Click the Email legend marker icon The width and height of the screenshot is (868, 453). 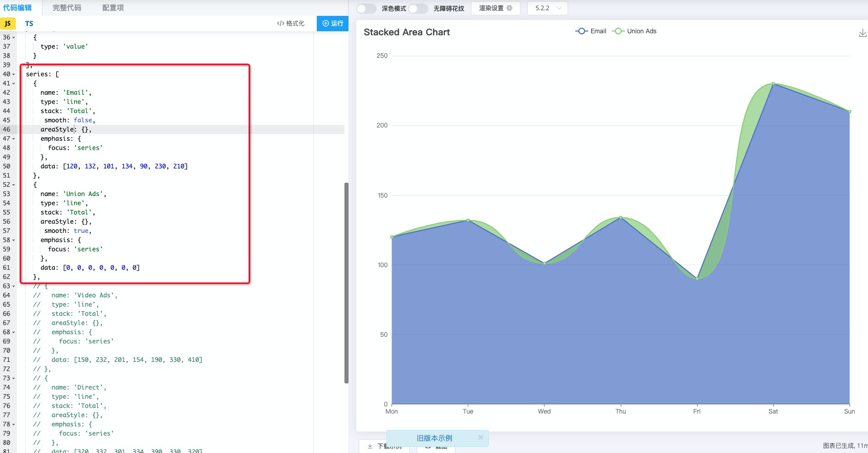tap(581, 31)
